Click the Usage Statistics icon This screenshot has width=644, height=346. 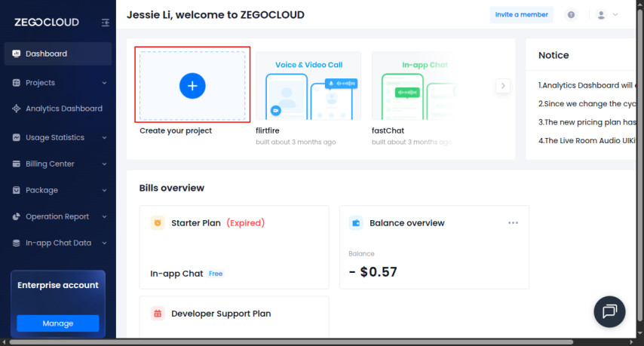17,137
